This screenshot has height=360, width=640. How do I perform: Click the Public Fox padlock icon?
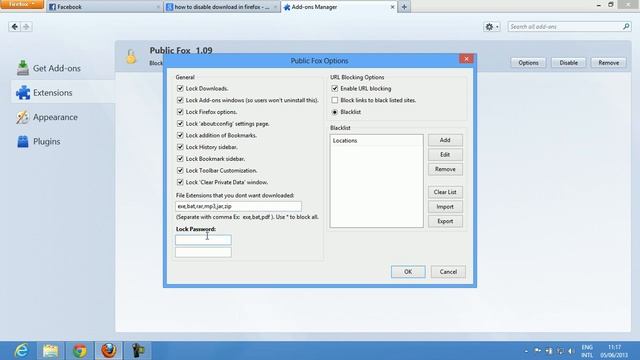point(131,56)
